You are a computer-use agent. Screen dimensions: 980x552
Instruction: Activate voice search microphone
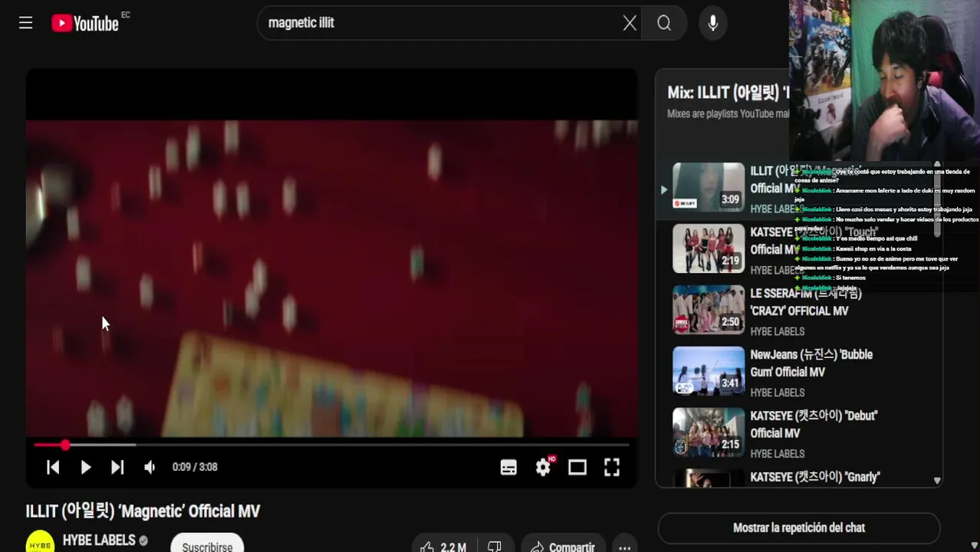[713, 23]
